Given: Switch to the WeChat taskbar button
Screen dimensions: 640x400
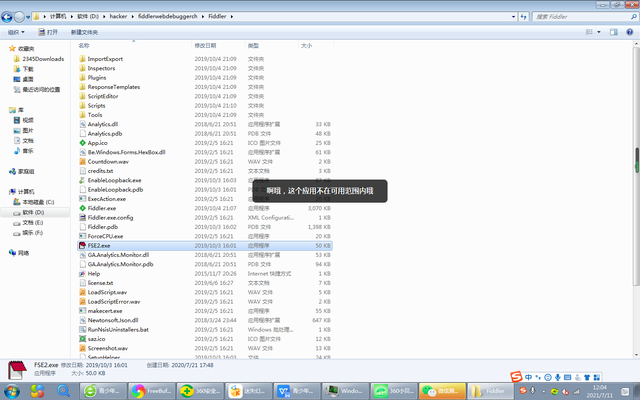Looking at the screenshot, I should click(x=442, y=391).
